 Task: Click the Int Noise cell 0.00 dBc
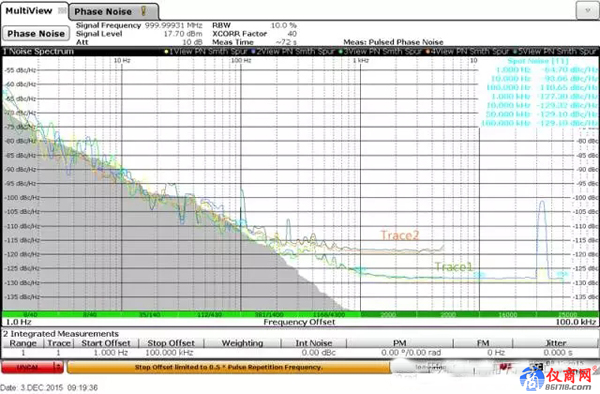318,352
